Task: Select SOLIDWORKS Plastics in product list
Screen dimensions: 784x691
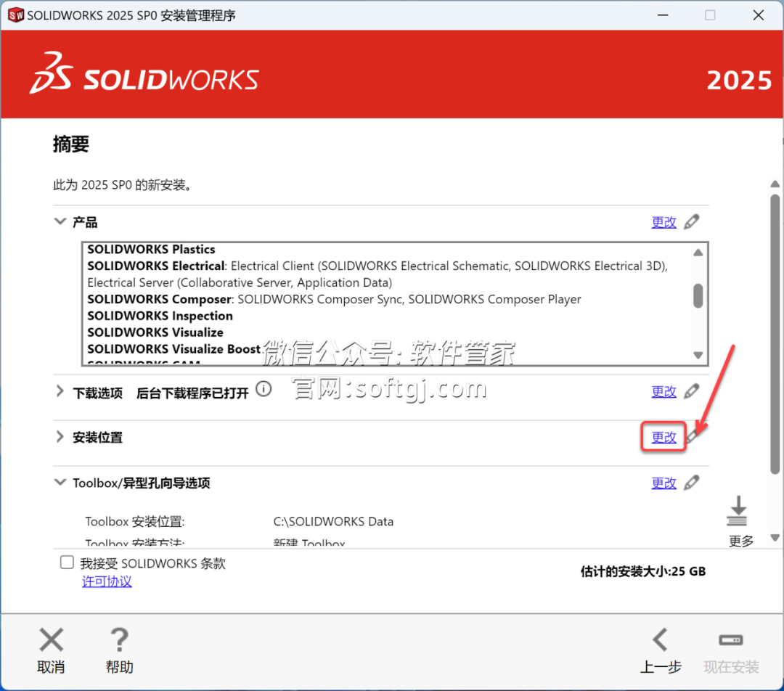Action: point(151,249)
